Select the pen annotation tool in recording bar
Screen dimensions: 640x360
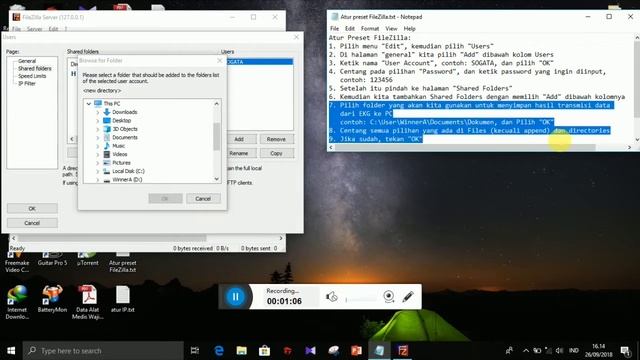pyautogui.click(x=408, y=296)
